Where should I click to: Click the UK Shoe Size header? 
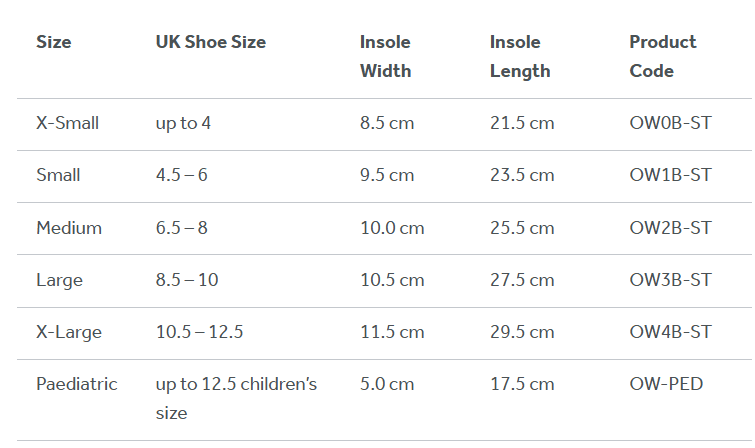(x=210, y=42)
